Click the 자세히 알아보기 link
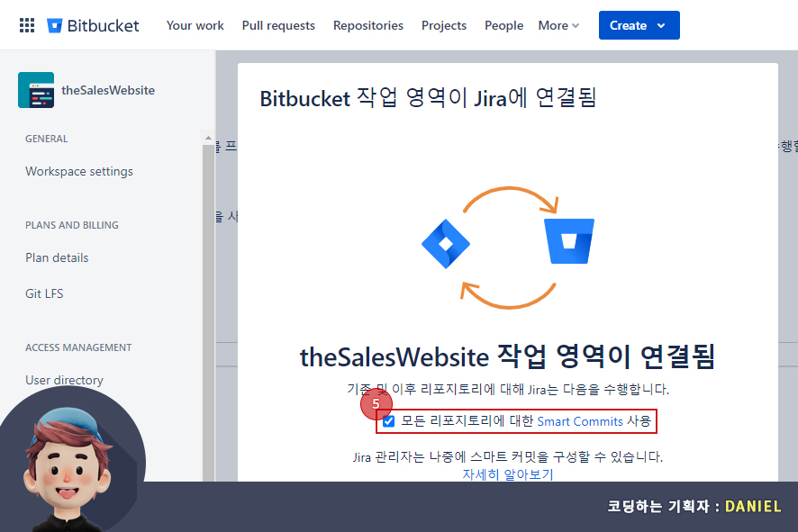 tap(507, 474)
